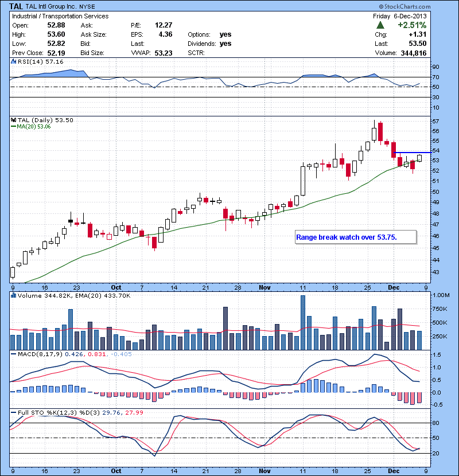Viewport: 459px width, 476px height.
Task: Click the dash marker before Full STO label
Action: click(x=13, y=412)
